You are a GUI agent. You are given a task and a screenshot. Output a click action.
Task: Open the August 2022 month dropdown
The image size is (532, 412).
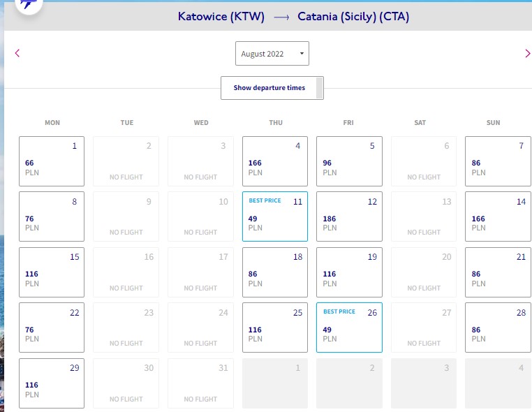pyautogui.click(x=272, y=54)
